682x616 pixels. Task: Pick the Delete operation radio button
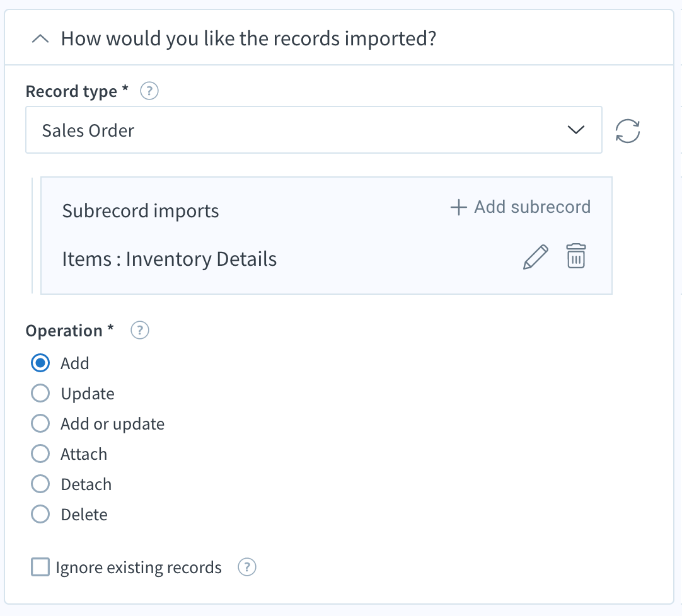(x=40, y=515)
